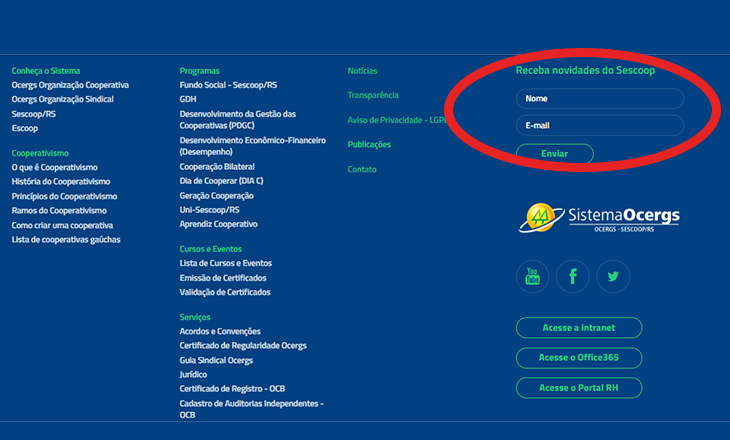This screenshot has height=440, width=730.
Task: Open Conheça o Sistema heading link
Action: point(46,71)
